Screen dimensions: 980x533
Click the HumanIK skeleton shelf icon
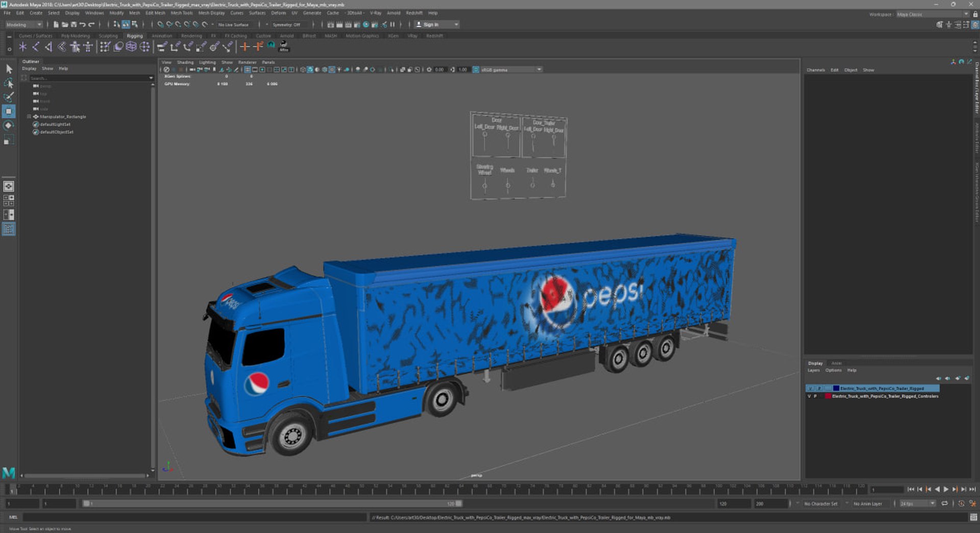point(88,47)
